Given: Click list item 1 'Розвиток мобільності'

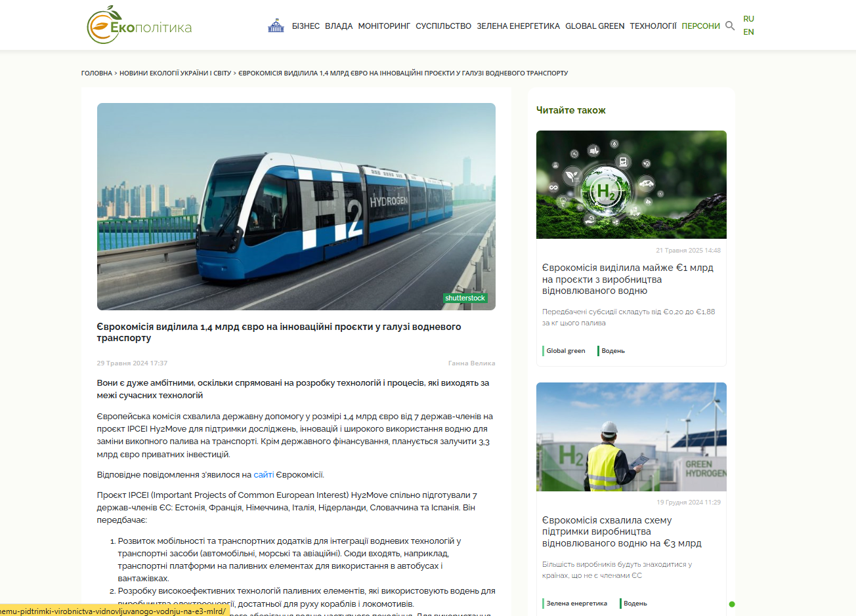Looking at the screenshot, I should (307, 560).
